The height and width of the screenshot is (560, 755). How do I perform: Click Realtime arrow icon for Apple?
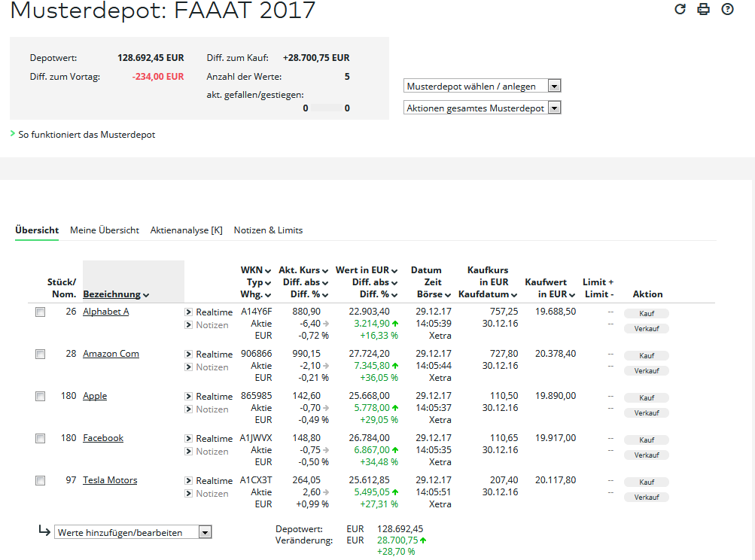pos(189,396)
